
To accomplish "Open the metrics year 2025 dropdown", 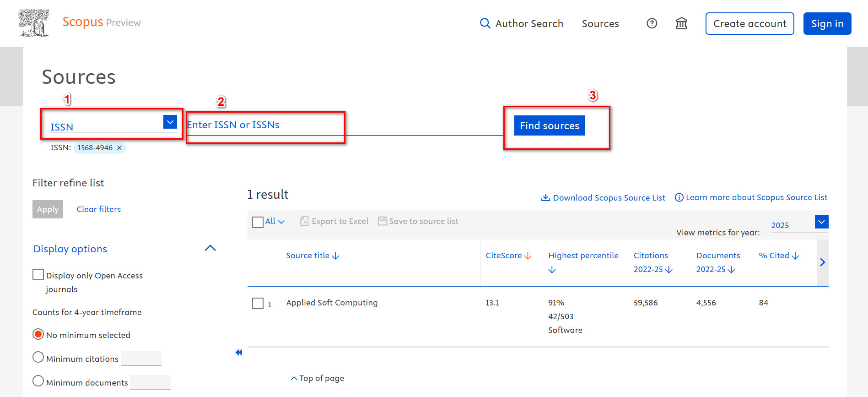I will coord(822,222).
